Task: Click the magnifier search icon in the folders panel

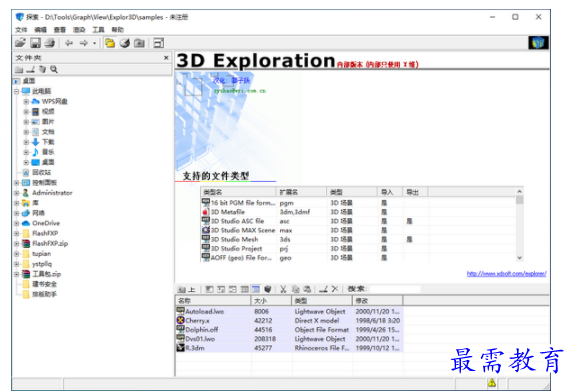Action: (54, 69)
